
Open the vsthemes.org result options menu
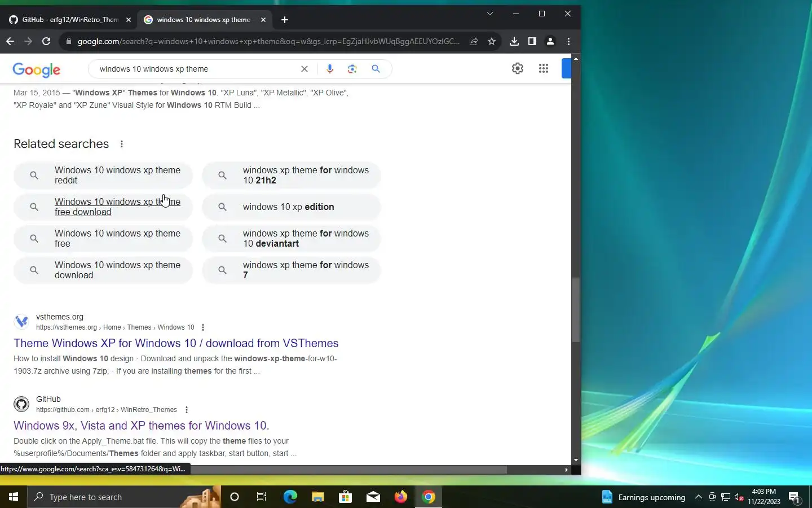(x=203, y=327)
